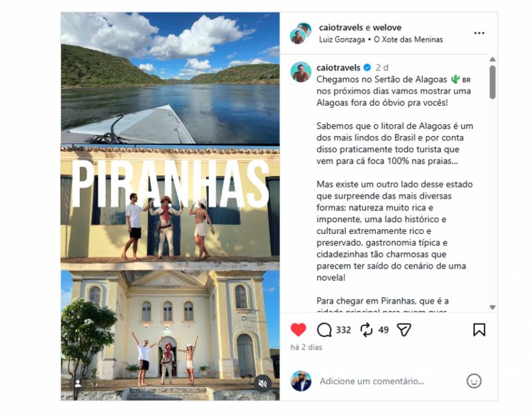
Task: Click scroll up arrow of caption
Action: [x=492, y=60]
